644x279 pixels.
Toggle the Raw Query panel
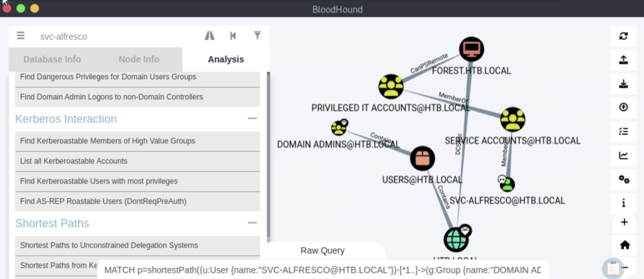coord(323,251)
